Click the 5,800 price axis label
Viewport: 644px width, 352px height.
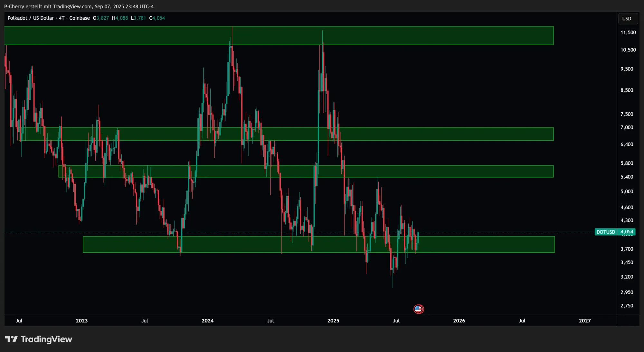(x=627, y=163)
